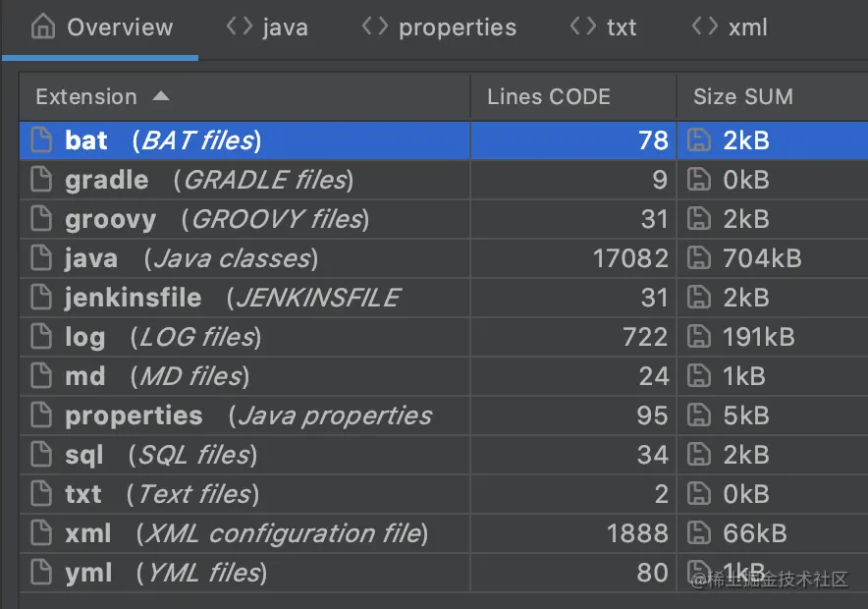Switch to the properties tab
868x609 pixels.
(440, 28)
